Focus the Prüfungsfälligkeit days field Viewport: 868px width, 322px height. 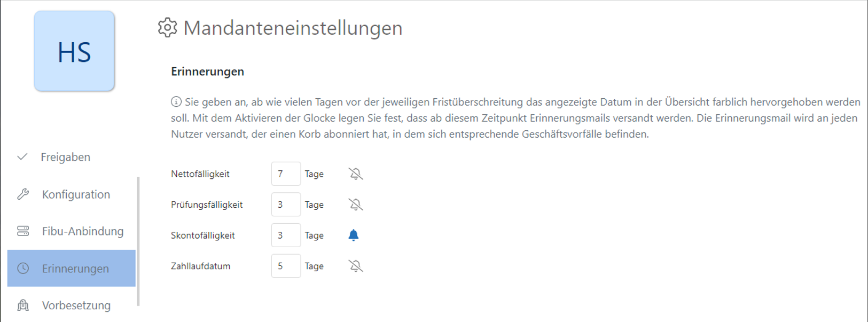tap(286, 205)
